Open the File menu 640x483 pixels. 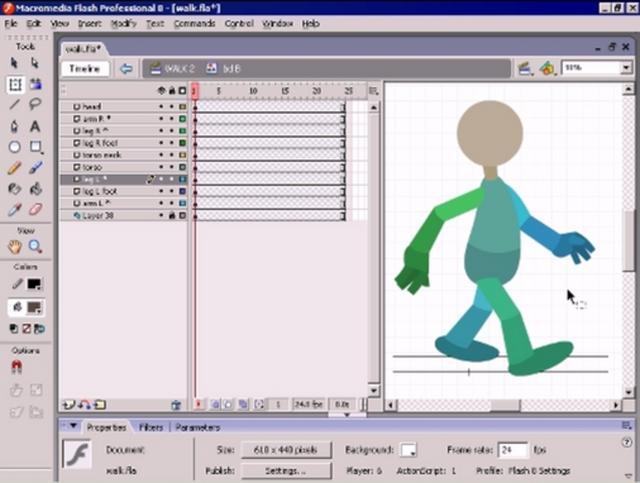11,24
